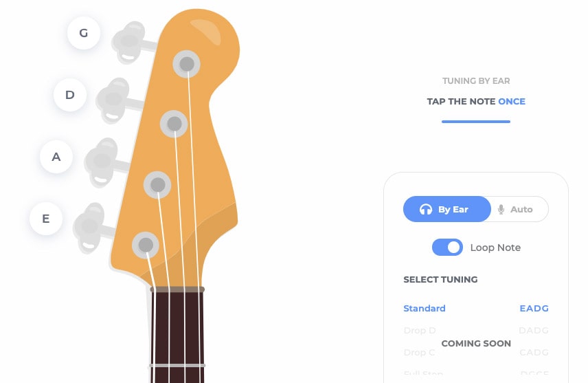Click the E string post on headstock
The image size is (588, 383).
tap(146, 245)
